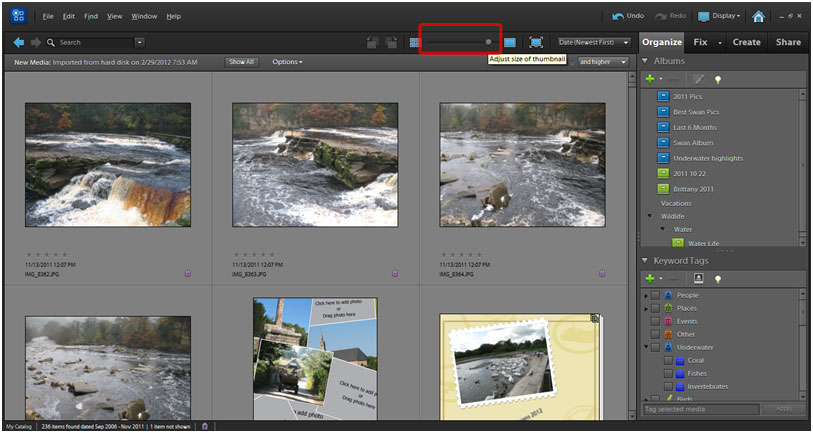813x433 pixels.
Task: Check the Events tag checkbox
Action: [x=655, y=322]
